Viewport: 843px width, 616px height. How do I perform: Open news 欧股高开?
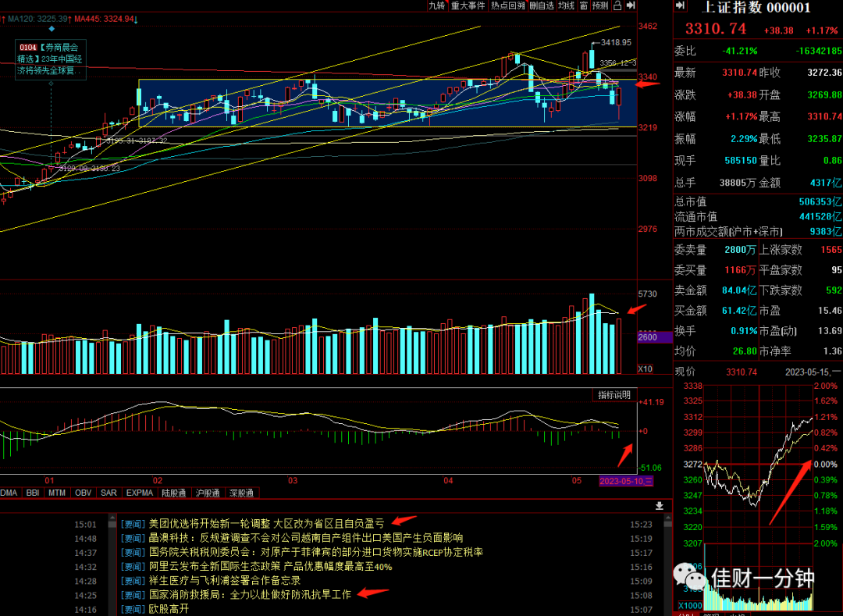coord(169,609)
